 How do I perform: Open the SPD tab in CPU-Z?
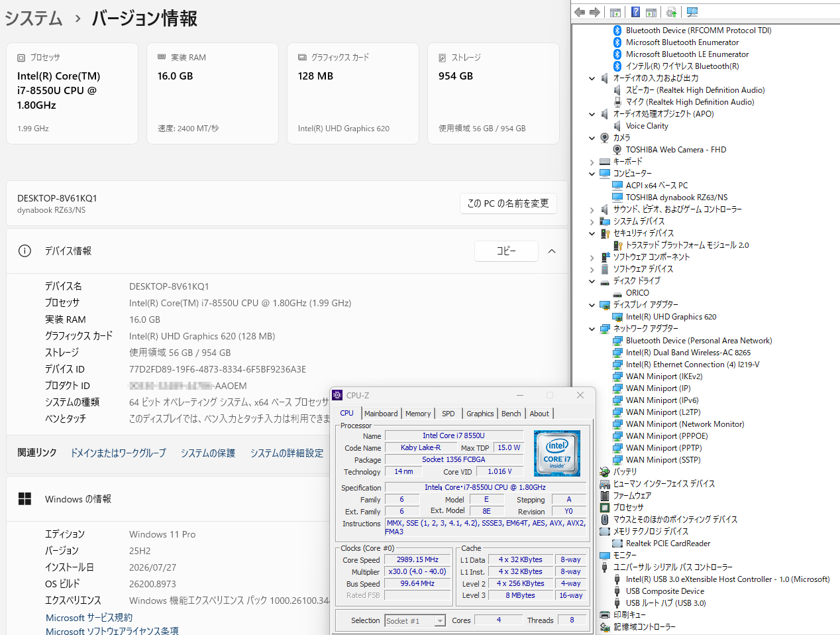(x=448, y=414)
